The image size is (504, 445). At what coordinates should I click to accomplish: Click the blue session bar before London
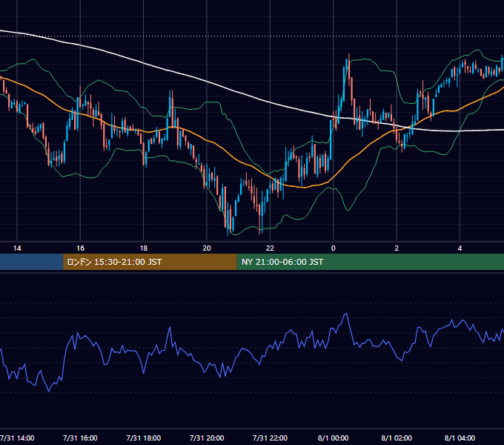point(31,262)
